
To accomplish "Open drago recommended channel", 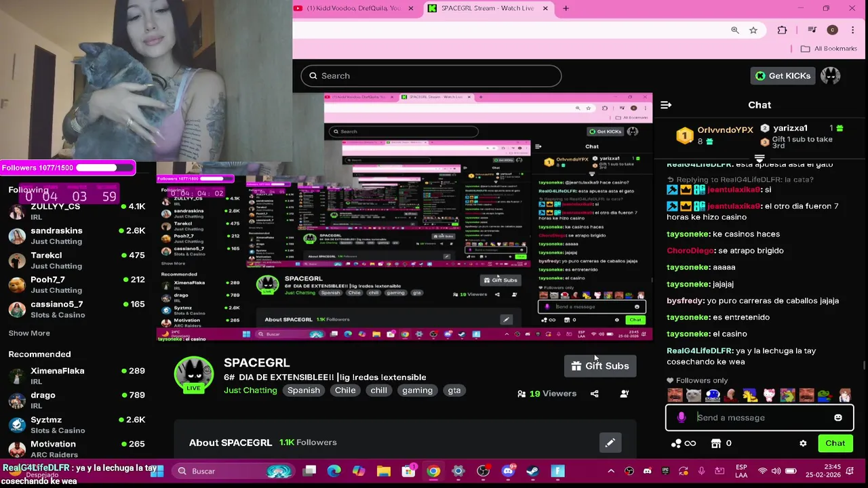I will 78,401.
